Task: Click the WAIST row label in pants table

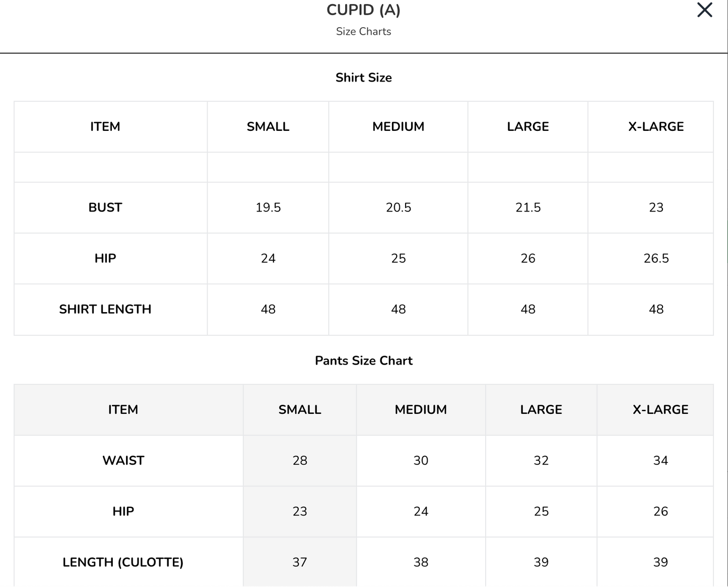Action: 123,460
